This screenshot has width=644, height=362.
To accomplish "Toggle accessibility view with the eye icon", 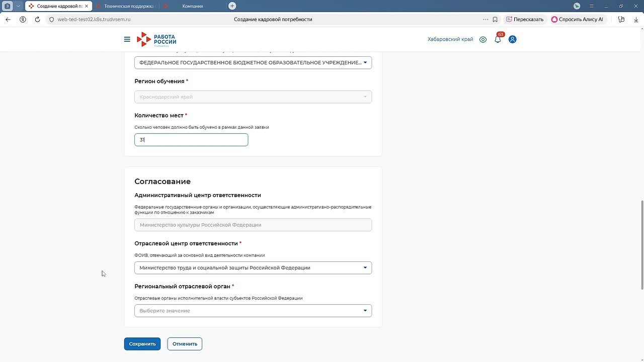I will (x=483, y=39).
